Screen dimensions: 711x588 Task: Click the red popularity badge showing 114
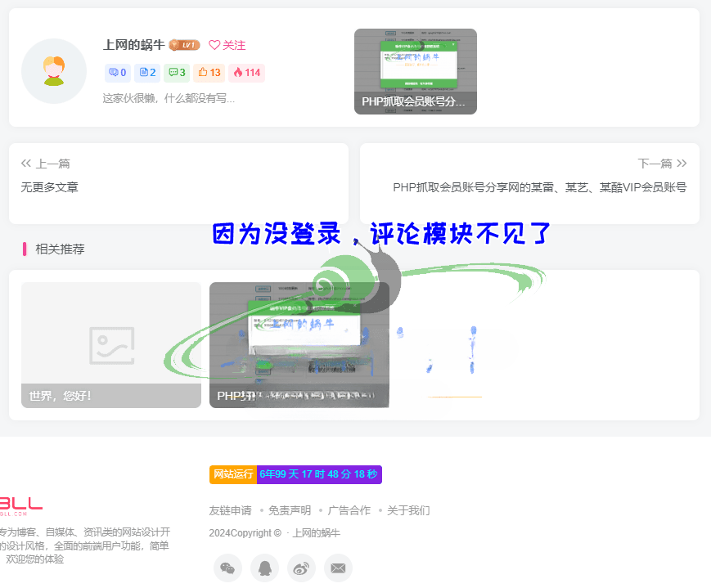[x=246, y=73]
